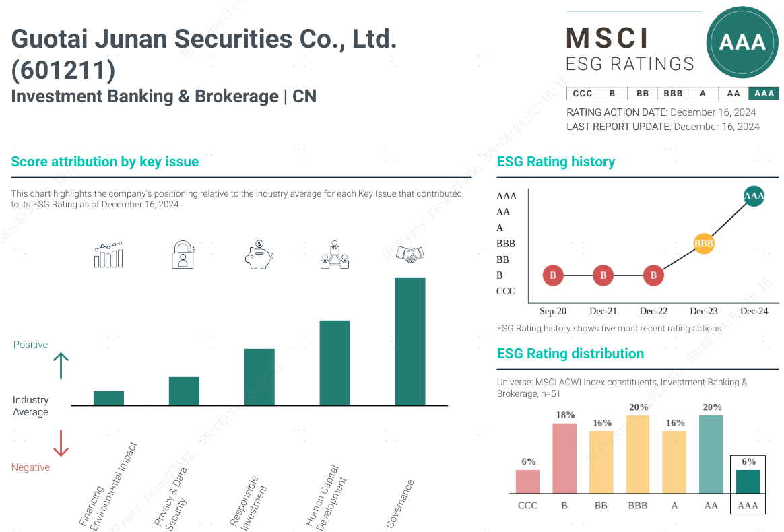Click the Responsible Investment piggy bank icon

click(x=259, y=255)
